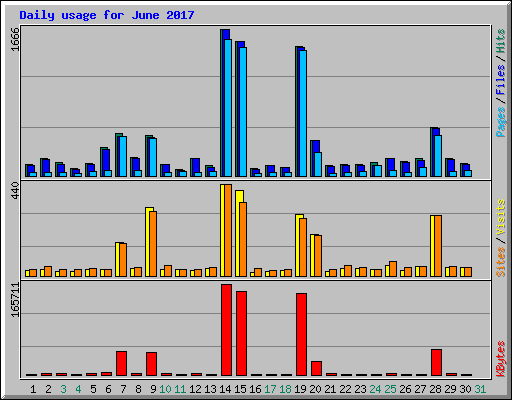Click the day 20 hits bar in top chart

click(311, 158)
